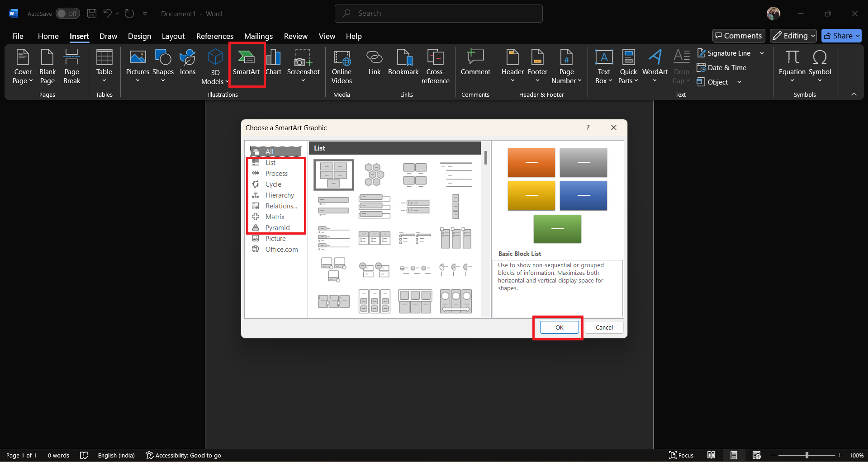Open the Header dropdown
This screenshot has width=868, height=462.
[x=512, y=67]
